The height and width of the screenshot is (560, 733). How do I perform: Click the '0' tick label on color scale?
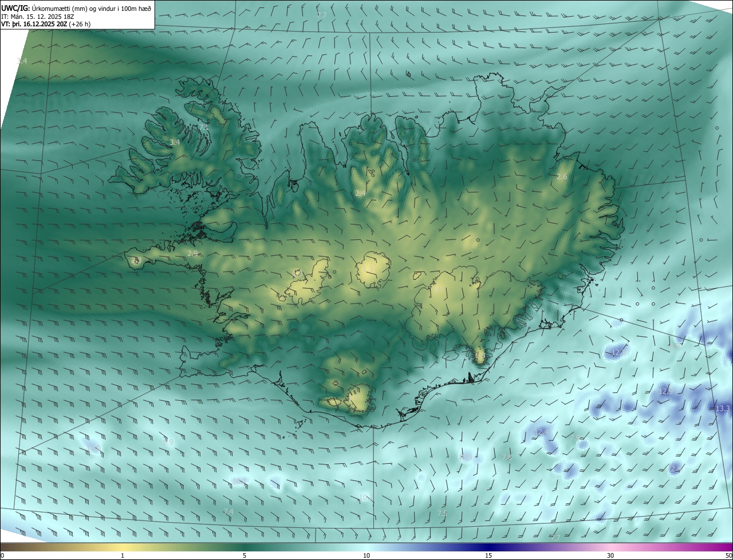pyautogui.click(x=2, y=555)
